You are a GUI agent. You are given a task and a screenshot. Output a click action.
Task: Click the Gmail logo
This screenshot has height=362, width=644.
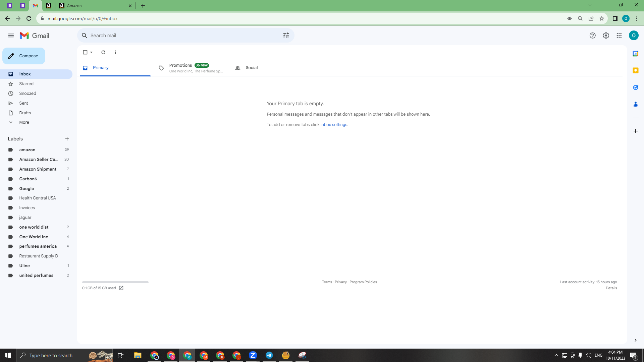coord(35,36)
